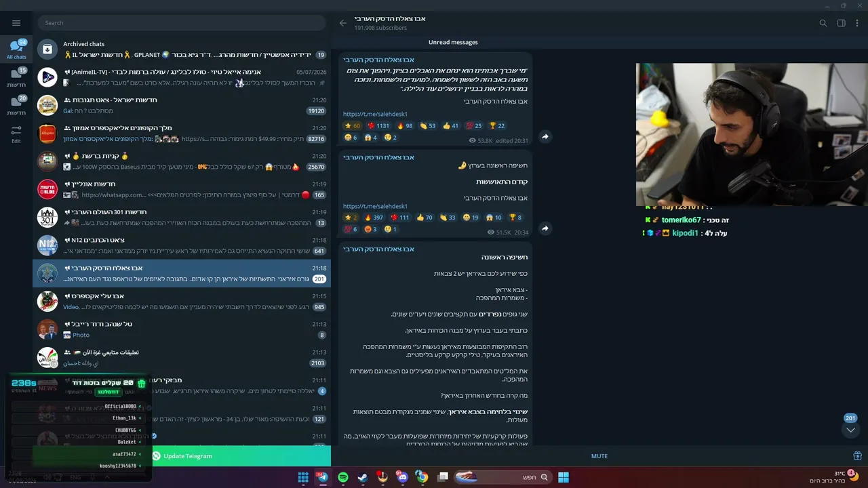This screenshot has height=488, width=868.
Task: Click the Windows taskbar search box
Action: click(502, 477)
